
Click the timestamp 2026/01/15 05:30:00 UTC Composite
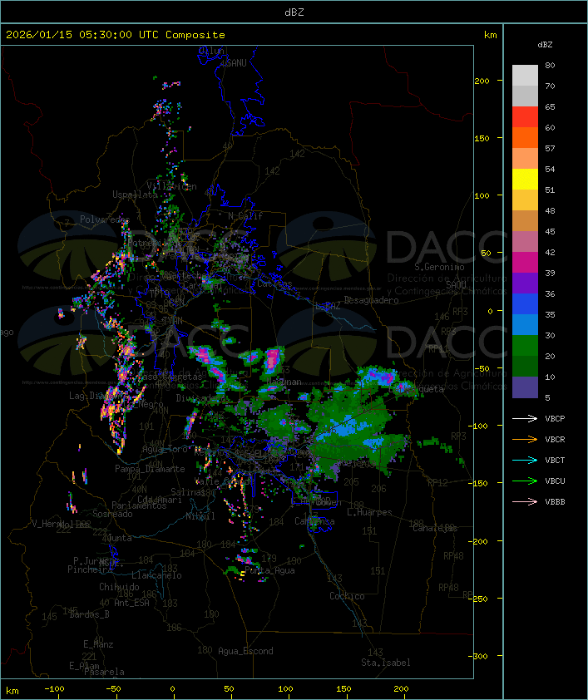pos(116,35)
